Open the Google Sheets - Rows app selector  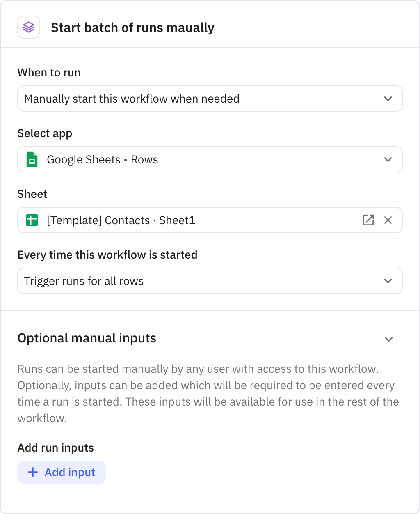pos(210,159)
